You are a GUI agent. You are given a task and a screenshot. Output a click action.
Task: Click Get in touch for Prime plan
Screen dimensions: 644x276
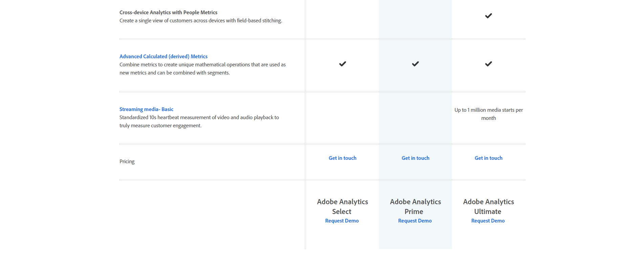click(415, 158)
